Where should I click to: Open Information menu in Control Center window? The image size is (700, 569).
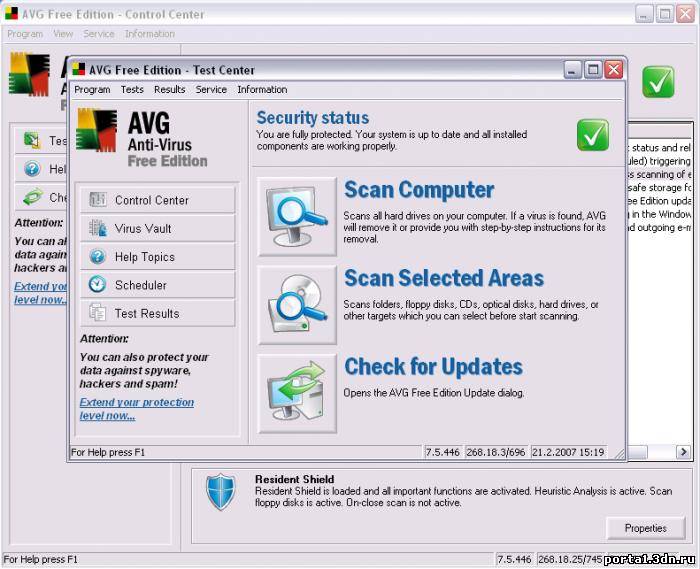click(x=150, y=34)
